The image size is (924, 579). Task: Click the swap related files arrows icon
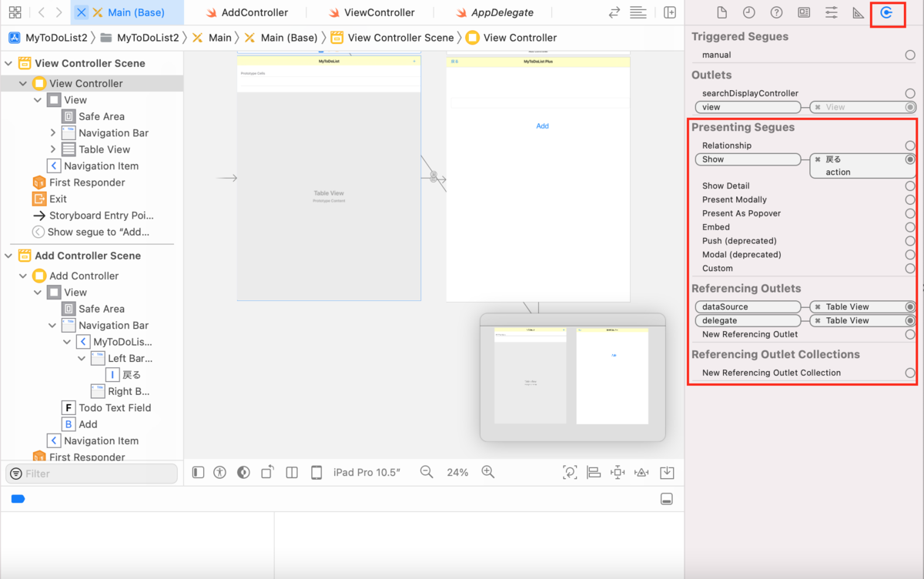point(614,12)
